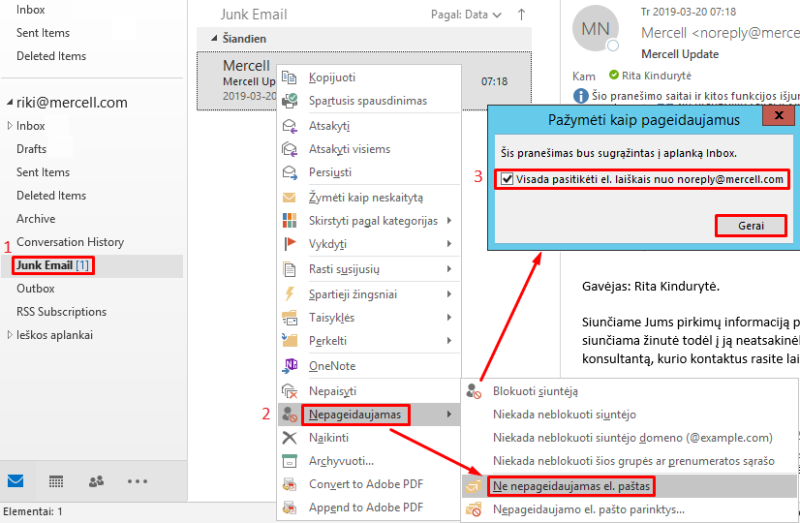
Task: Open Deleted Items under riki@mercell.com
Action: coord(52,195)
